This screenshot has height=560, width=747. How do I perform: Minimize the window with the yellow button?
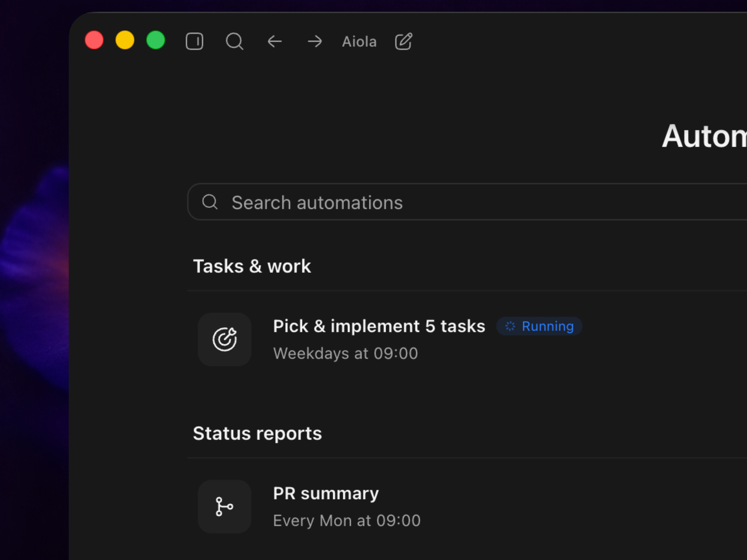pyautogui.click(x=125, y=40)
